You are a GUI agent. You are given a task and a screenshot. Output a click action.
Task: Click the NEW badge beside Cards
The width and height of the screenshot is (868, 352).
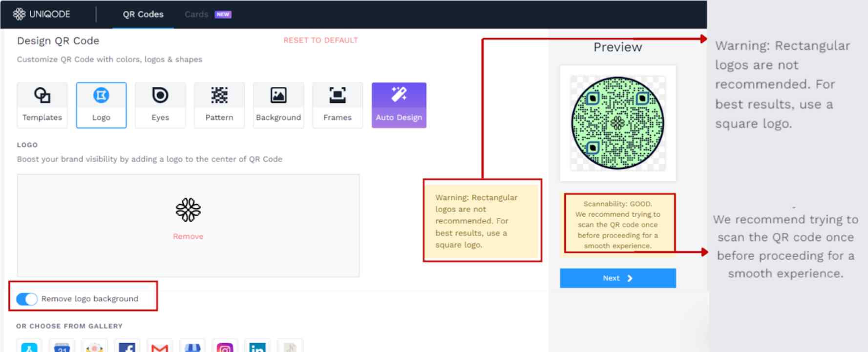223,14
